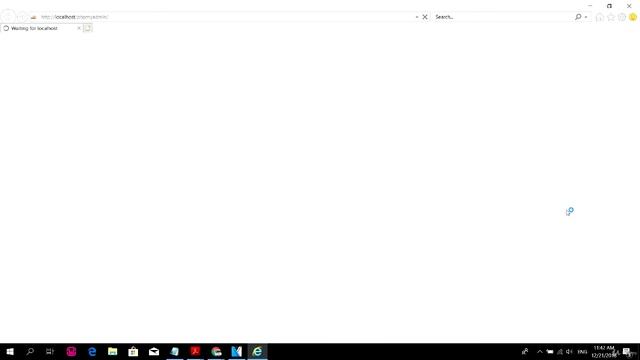The width and height of the screenshot is (640, 360).
Task: Open the Store bag icon on the taskbar
Action: click(x=133, y=351)
